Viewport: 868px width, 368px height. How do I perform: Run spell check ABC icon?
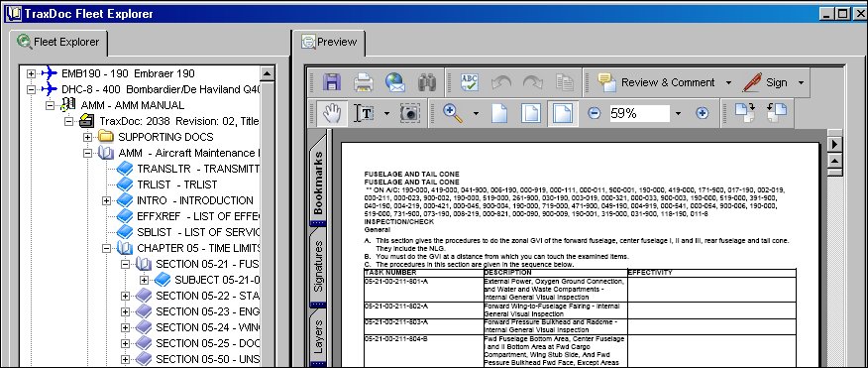(470, 82)
